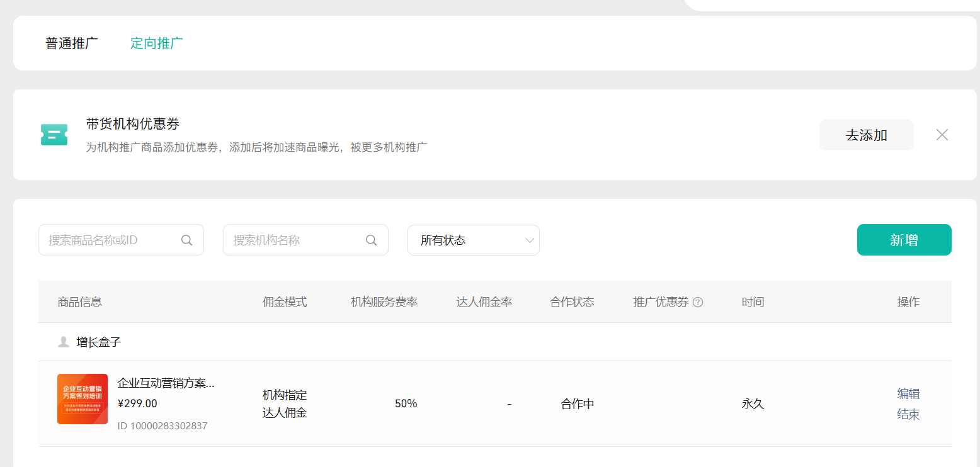Select the 增长盒子 institution name

[99, 342]
